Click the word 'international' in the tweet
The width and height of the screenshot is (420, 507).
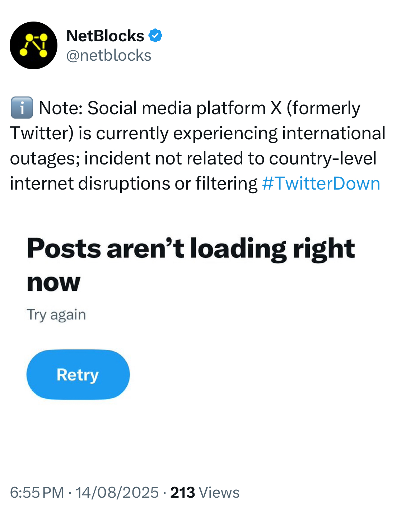tap(333, 133)
